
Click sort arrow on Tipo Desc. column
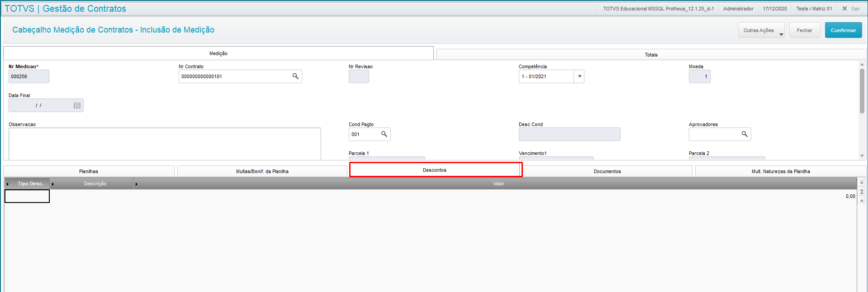(8, 184)
